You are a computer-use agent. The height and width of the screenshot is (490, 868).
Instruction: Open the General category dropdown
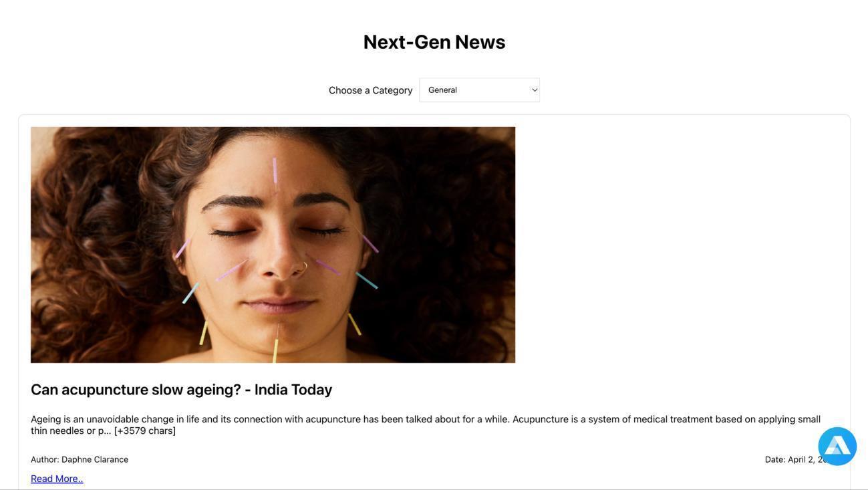[479, 90]
